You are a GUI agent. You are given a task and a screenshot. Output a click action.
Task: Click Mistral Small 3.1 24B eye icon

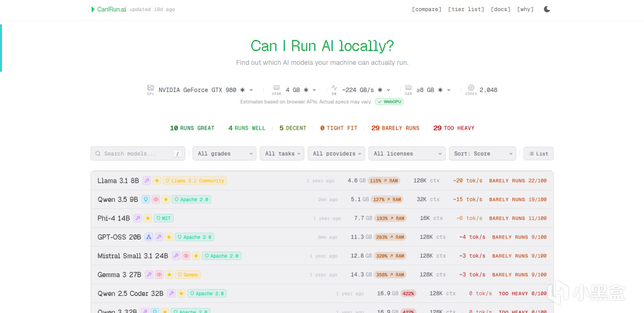click(186, 256)
